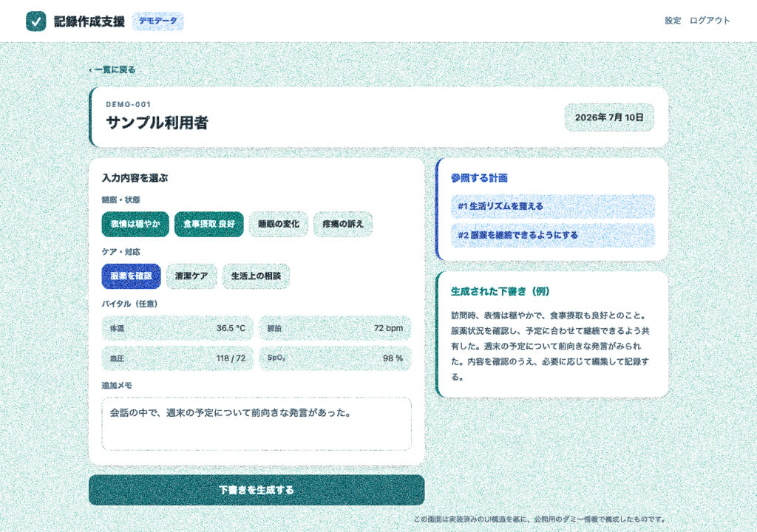The image size is (757, 532).
Task: Toggle the 服薬を確認 chip
Action: (x=132, y=276)
